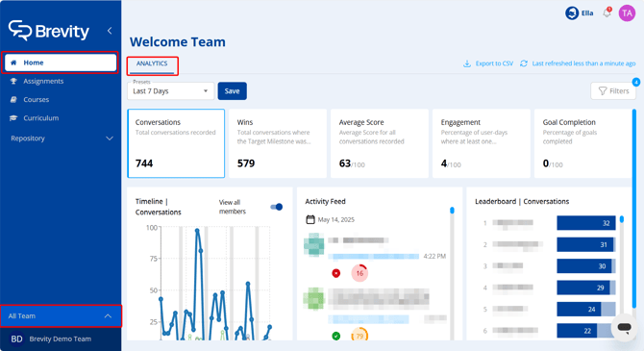
Task: Switch to the ANALYTICS tab
Action: click(152, 64)
